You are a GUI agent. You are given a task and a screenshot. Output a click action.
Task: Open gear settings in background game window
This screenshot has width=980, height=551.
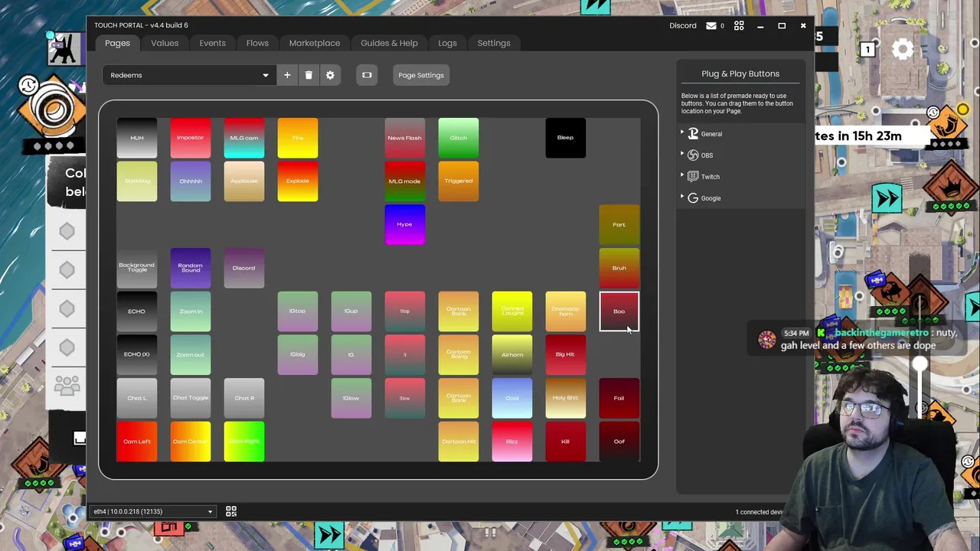[x=903, y=50]
